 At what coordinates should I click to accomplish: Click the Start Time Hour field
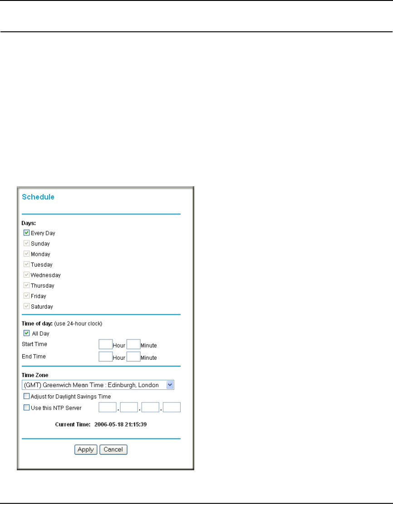106,344
